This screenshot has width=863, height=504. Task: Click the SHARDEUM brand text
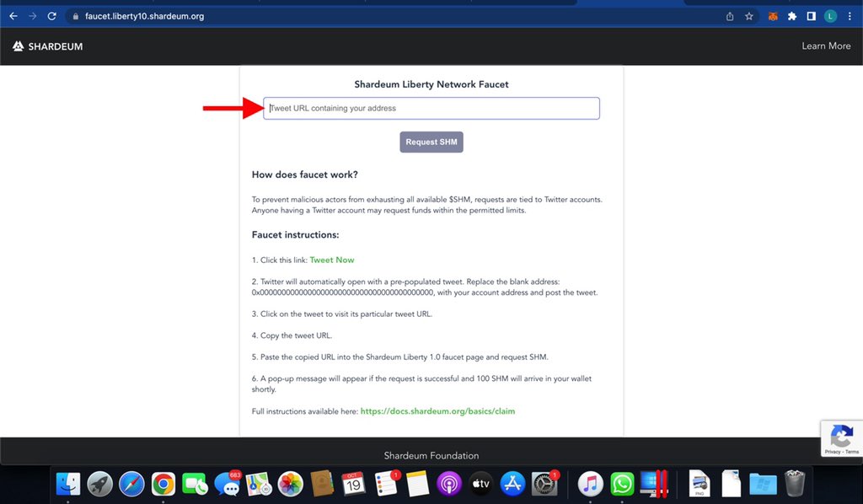(x=55, y=46)
